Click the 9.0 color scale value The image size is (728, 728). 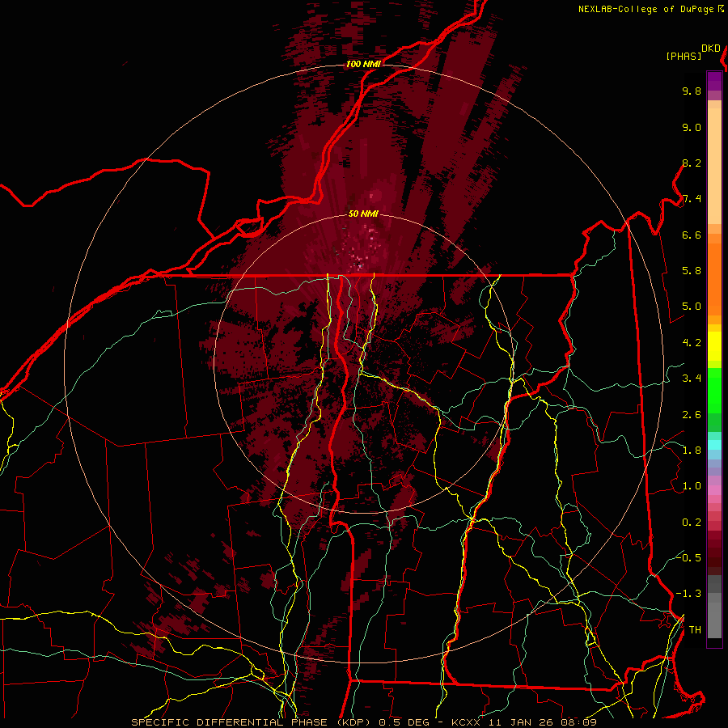[x=692, y=127]
